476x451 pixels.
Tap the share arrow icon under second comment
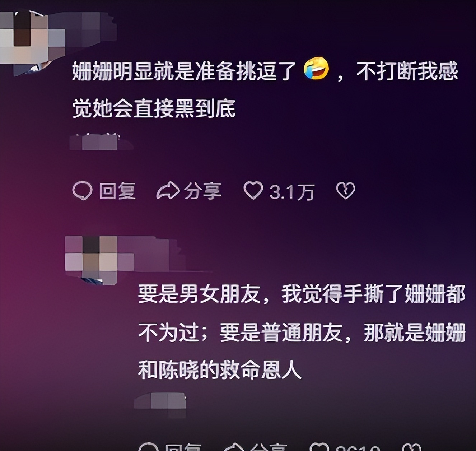pos(234,447)
